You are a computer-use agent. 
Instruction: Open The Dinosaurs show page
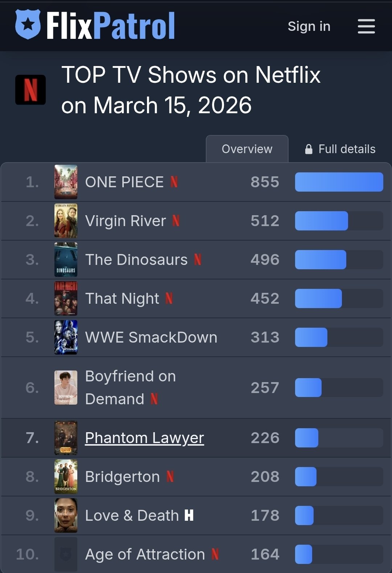point(136,259)
